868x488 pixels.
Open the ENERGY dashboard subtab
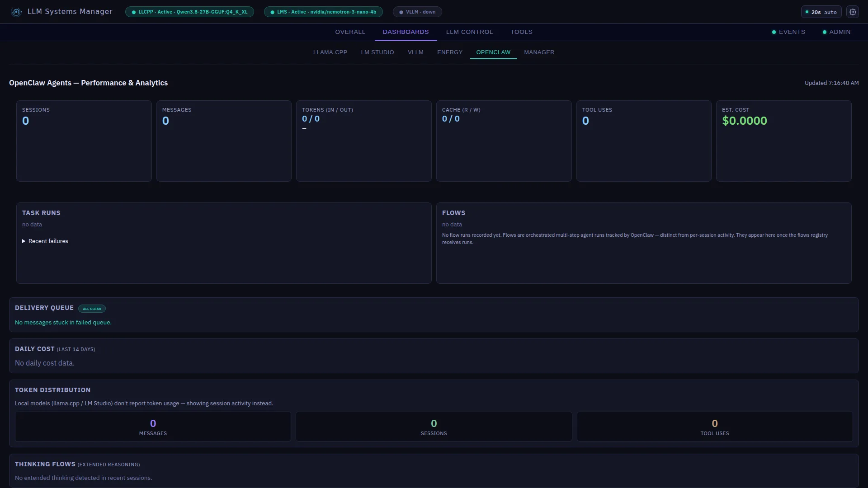click(449, 52)
